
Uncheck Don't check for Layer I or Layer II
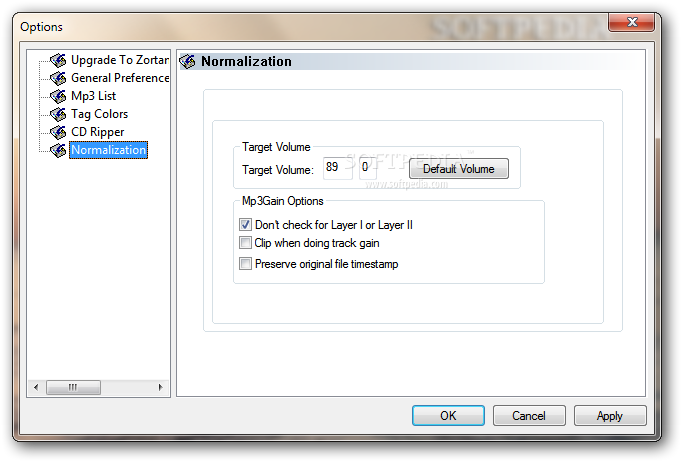tap(245, 224)
